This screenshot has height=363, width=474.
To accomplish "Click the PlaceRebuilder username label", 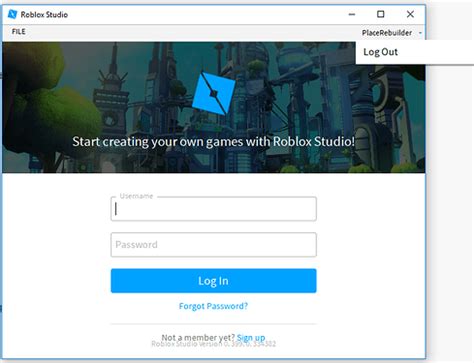I will point(387,33).
